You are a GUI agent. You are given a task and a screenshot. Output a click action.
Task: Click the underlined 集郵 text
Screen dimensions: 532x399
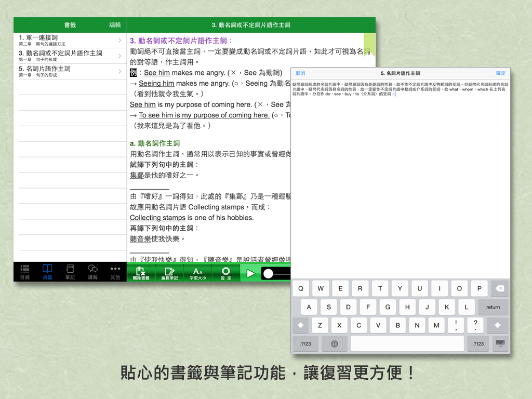tap(137, 175)
